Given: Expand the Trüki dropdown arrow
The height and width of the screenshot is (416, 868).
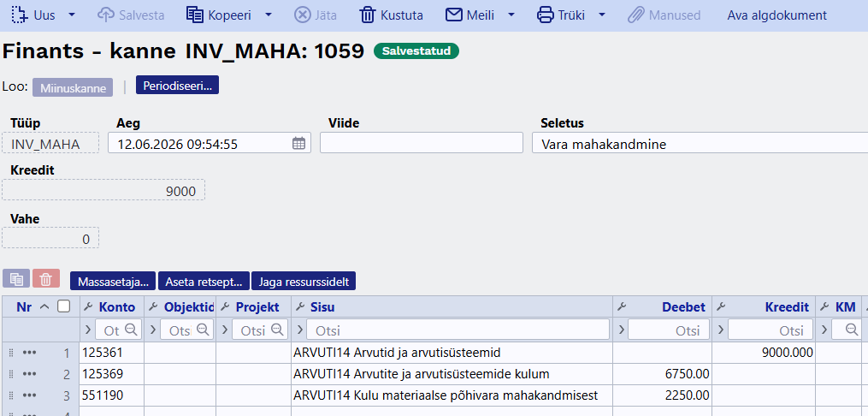Looking at the screenshot, I should tap(602, 15).
